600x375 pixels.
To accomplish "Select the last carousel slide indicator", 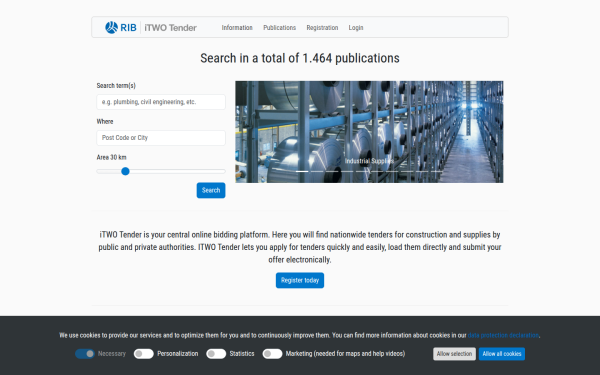I will point(437,171).
